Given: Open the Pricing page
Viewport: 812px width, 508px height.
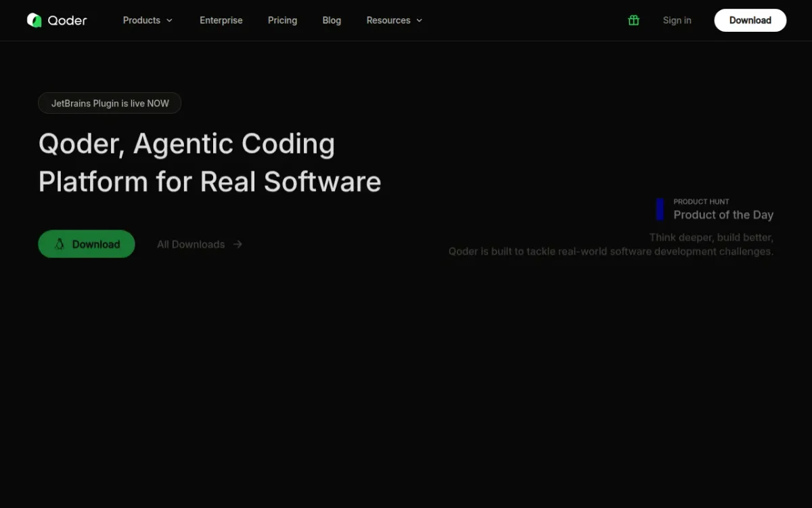Looking at the screenshot, I should [282, 20].
